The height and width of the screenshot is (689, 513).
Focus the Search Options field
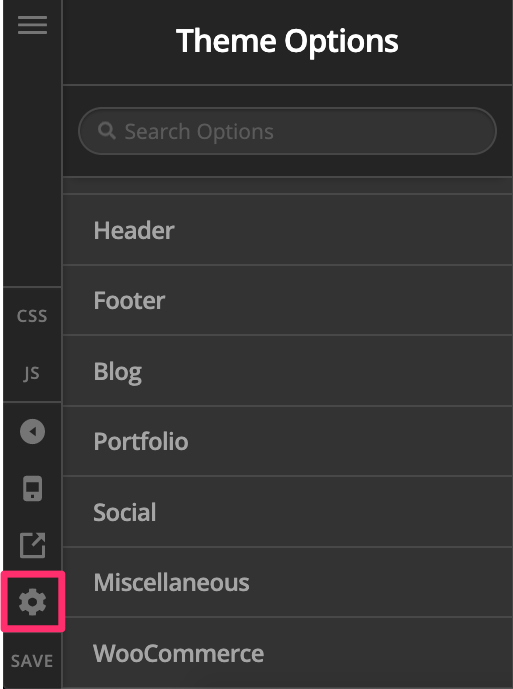tap(287, 131)
